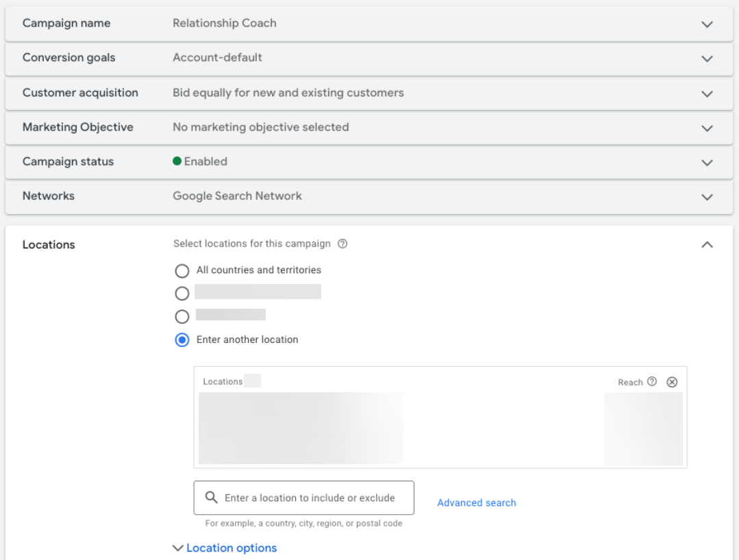Click the Relationship Coach campaign name
This screenshot has width=739, height=560.
225,23
